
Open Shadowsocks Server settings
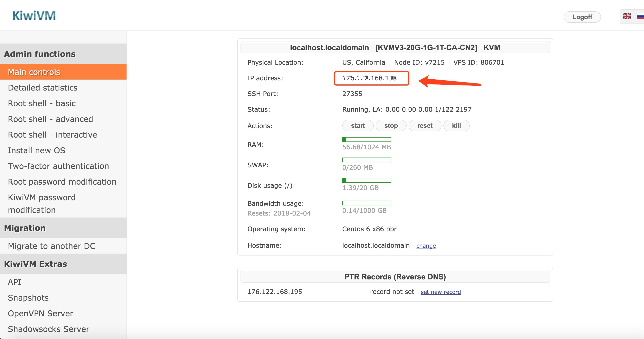(49, 329)
